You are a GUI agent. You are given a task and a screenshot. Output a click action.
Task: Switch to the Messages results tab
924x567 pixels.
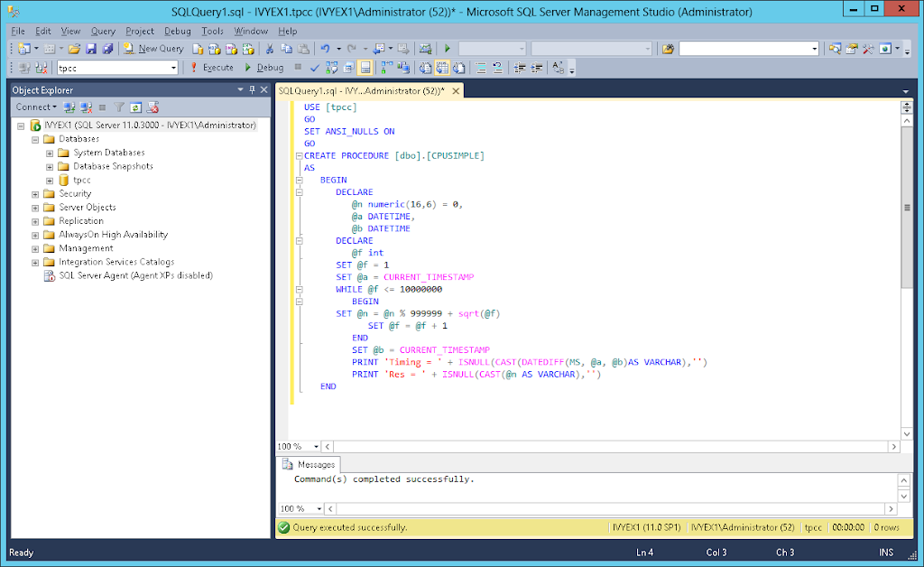pyautogui.click(x=310, y=464)
